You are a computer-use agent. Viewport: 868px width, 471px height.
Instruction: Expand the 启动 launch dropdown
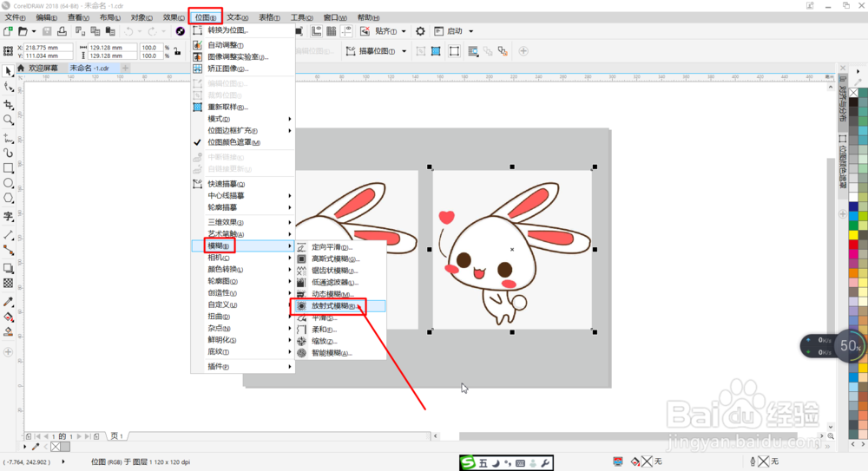click(x=471, y=31)
